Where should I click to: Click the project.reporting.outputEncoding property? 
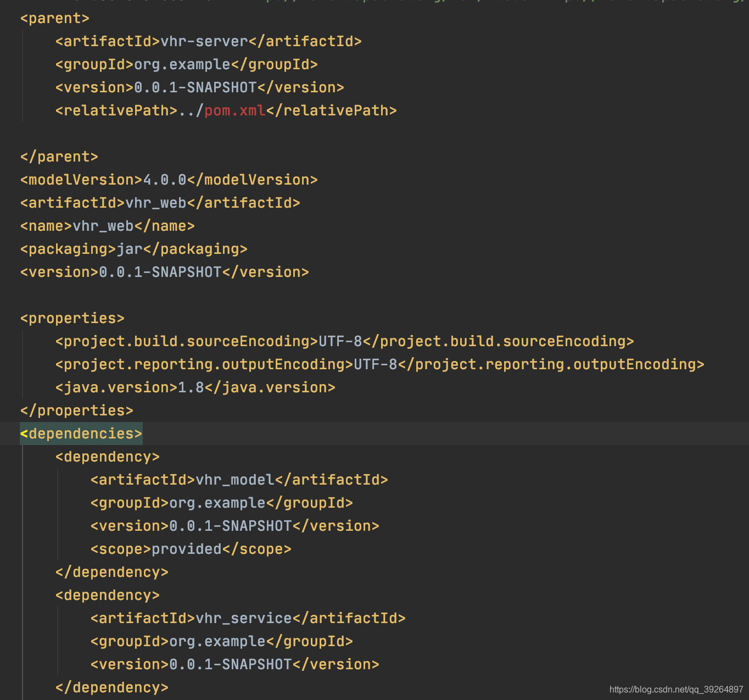pos(204,364)
